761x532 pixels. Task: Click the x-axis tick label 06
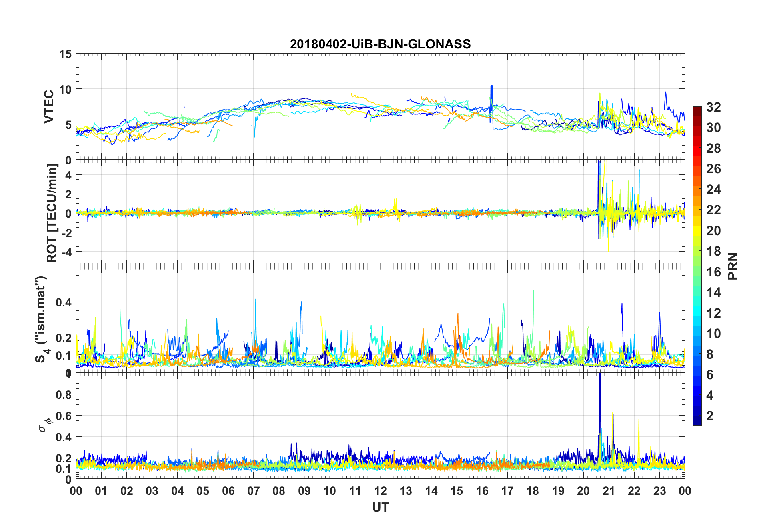[x=228, y=491]
